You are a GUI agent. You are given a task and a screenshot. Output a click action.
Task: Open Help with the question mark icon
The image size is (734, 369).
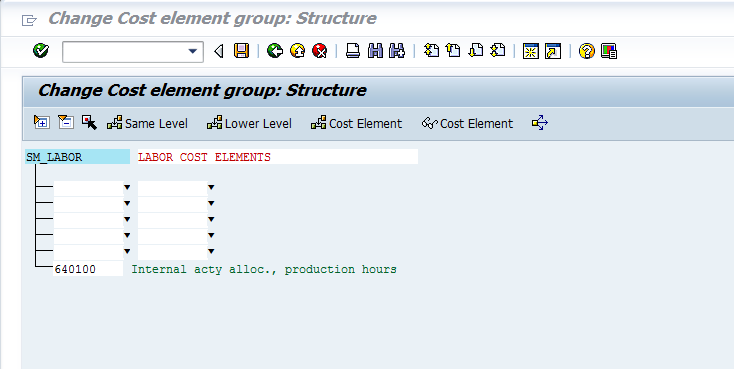click(x=587, y=51)
